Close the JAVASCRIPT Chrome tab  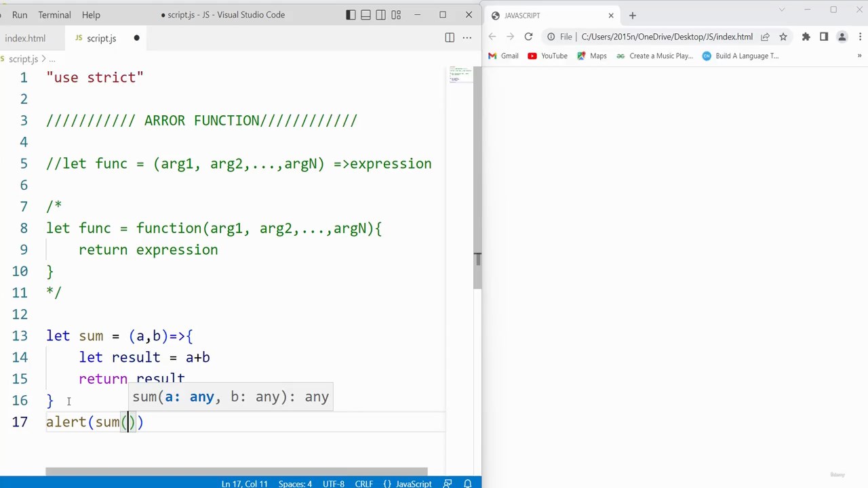(x=611, y=16)
